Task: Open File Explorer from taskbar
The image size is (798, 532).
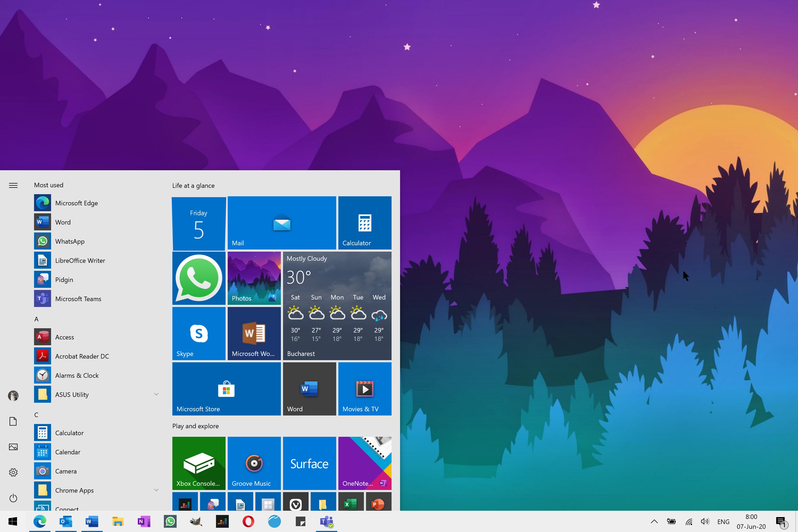Action: [x=118, y=521]
